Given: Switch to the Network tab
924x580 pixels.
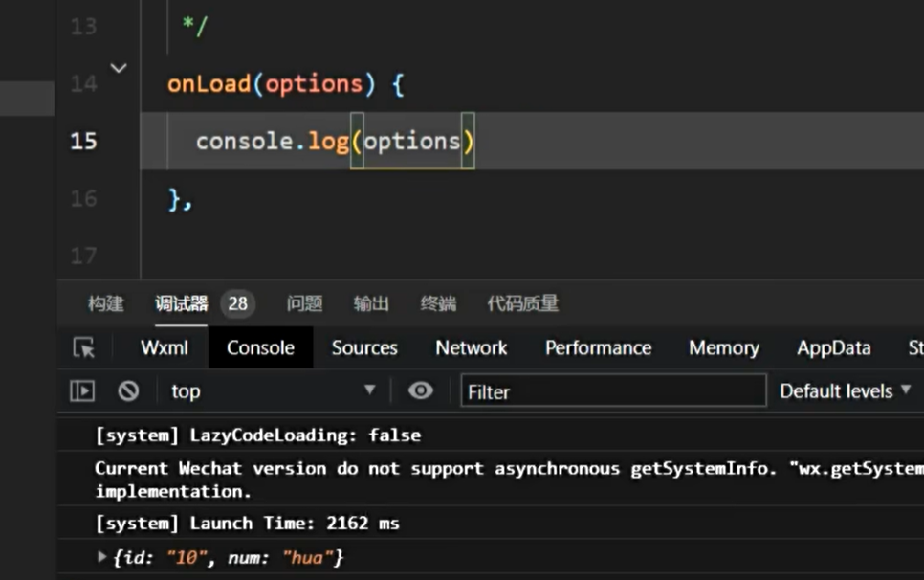Looking at the screenshot, I should coord(472,348).
